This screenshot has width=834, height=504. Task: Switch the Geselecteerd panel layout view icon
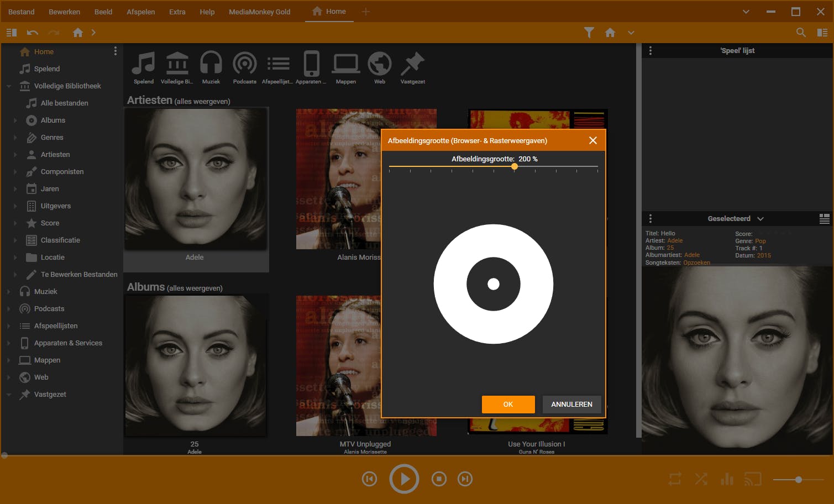[x=824, y=219]
